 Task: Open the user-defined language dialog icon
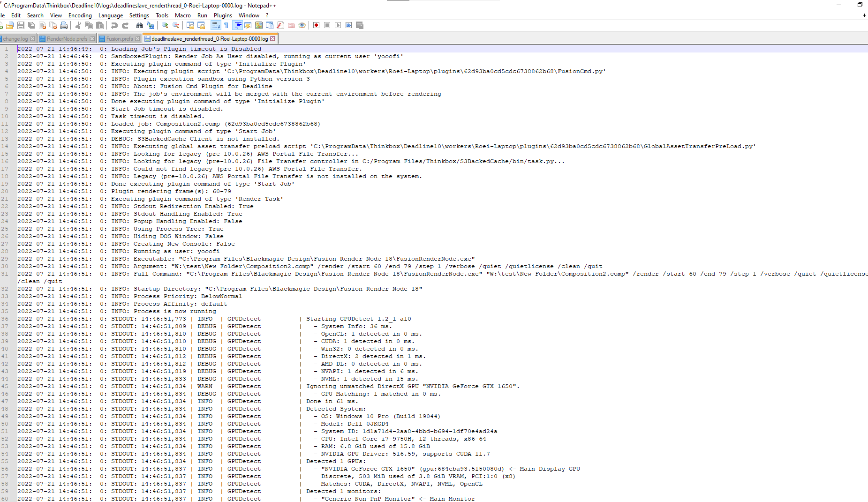pos(248,25)
